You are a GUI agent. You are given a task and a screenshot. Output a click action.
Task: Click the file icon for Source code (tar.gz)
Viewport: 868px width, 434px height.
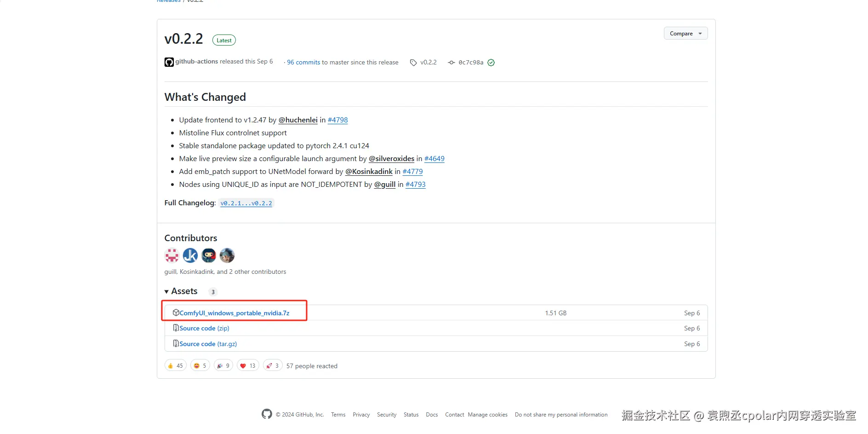(x=176, y=343)
